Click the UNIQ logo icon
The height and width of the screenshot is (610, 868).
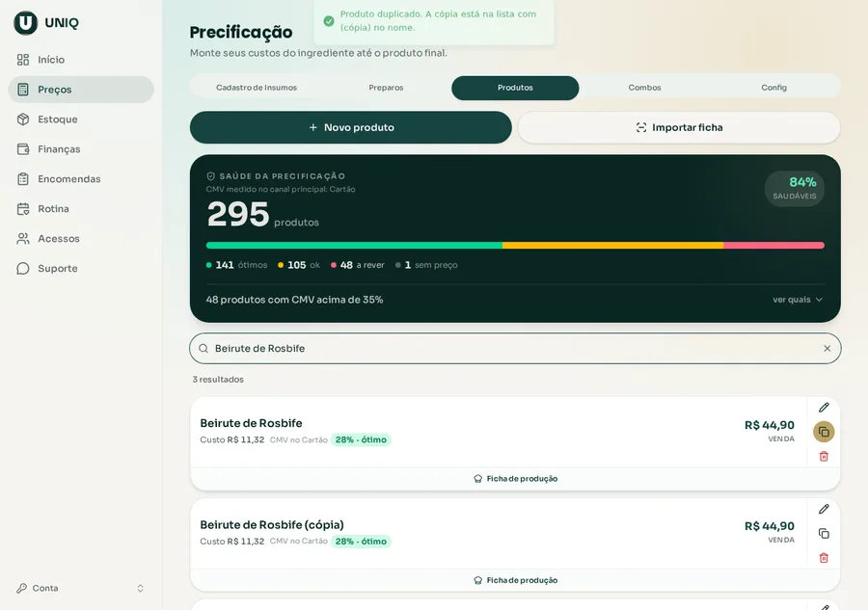(25, 23)
